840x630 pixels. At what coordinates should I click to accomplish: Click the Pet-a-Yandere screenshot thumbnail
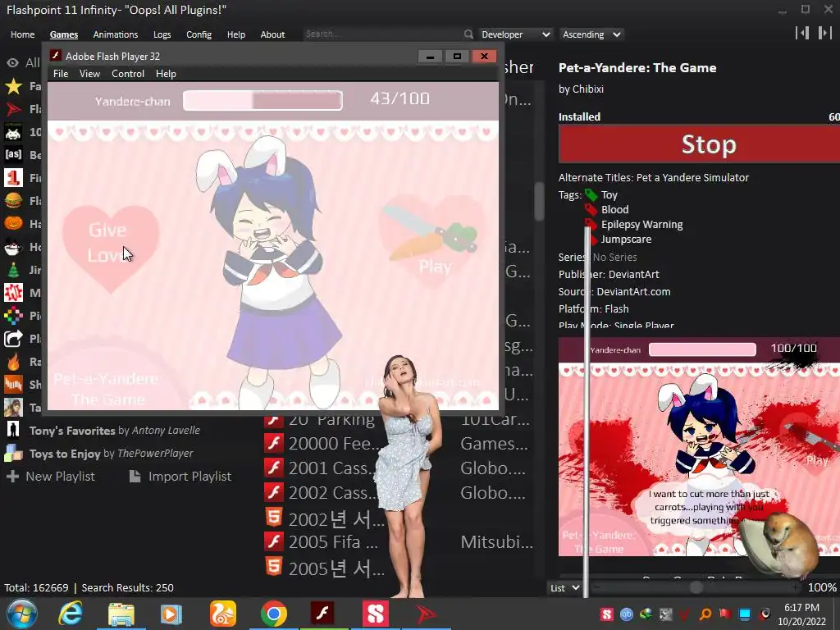click(x=699, y=447)
